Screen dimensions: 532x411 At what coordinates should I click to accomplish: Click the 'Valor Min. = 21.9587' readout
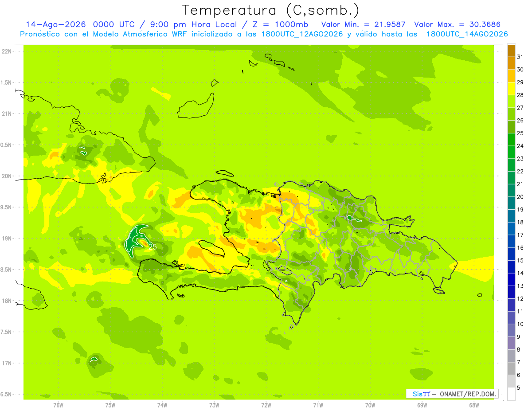pyautogui.click(x=364, y=24)
